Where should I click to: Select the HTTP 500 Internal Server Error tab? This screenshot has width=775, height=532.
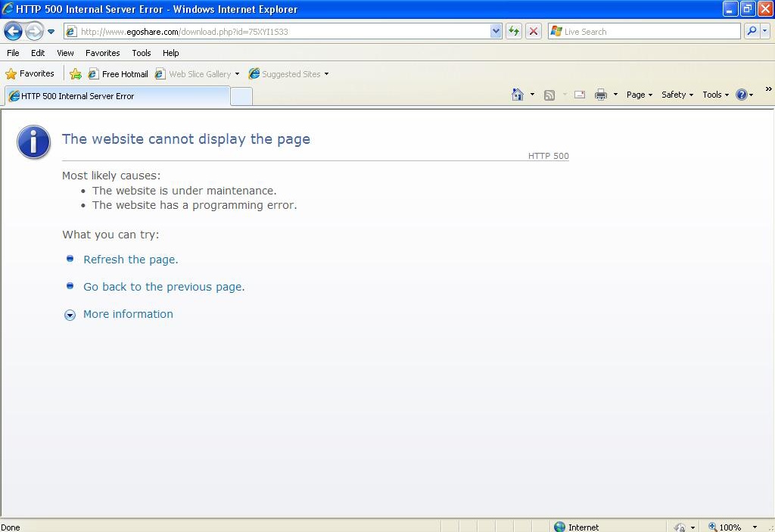coord(117,96)
